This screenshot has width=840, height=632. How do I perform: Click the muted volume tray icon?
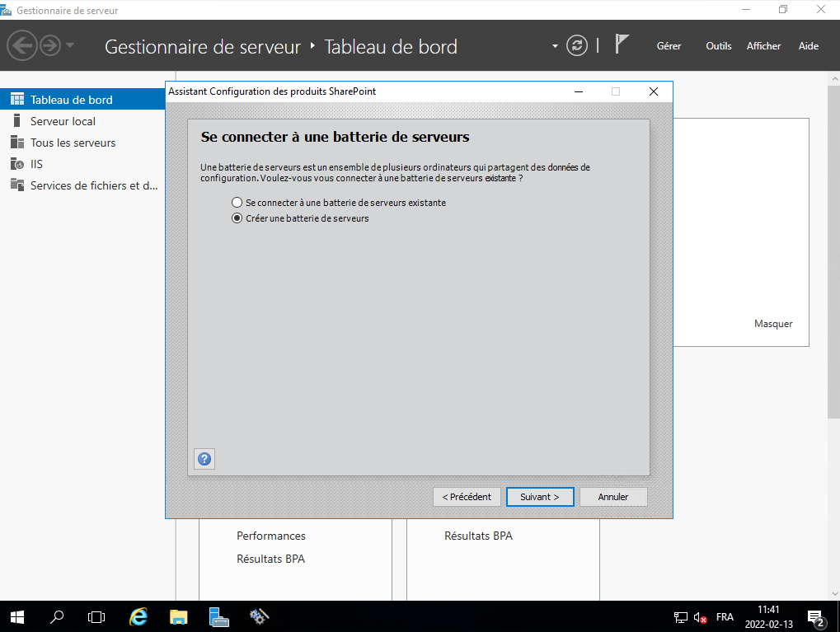coord(700,617)
